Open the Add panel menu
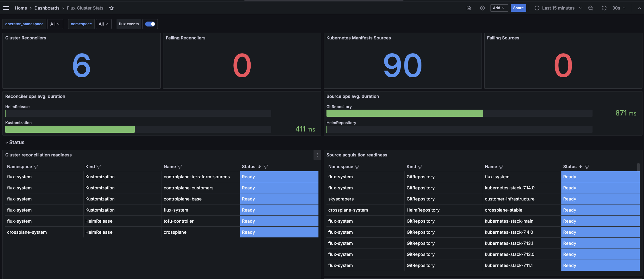The width and height of the screenshot is (644, 279). pos(499,8)
